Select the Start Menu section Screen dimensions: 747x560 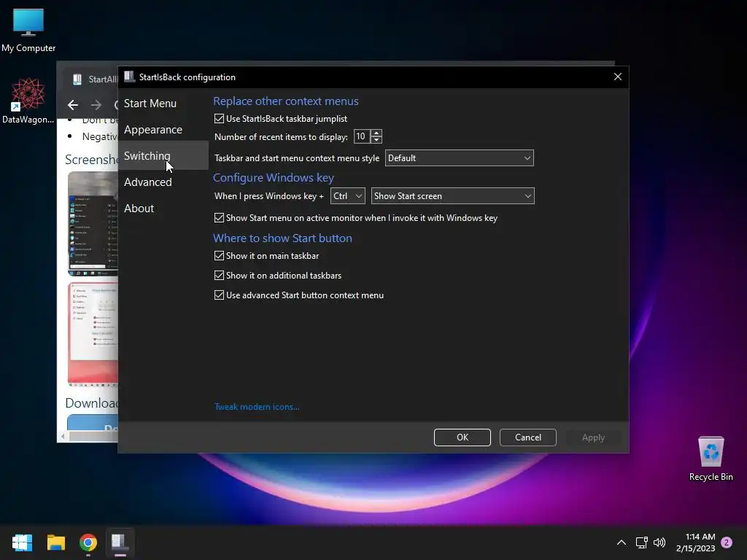point(163,104)
